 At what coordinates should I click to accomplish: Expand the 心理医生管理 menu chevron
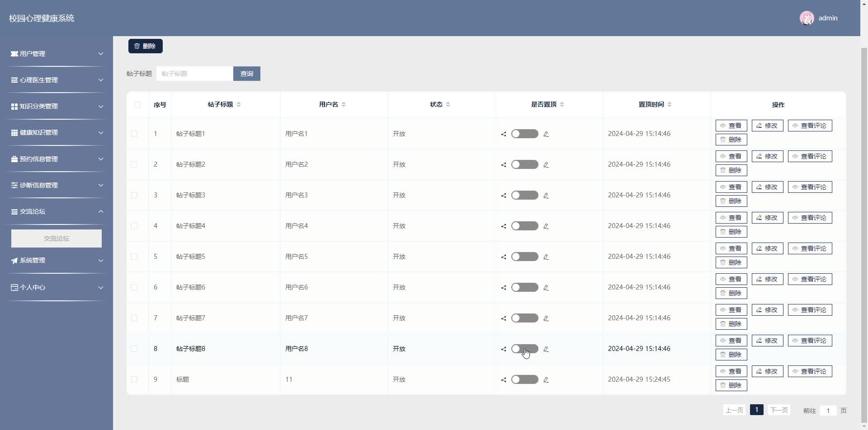(101, 80)
